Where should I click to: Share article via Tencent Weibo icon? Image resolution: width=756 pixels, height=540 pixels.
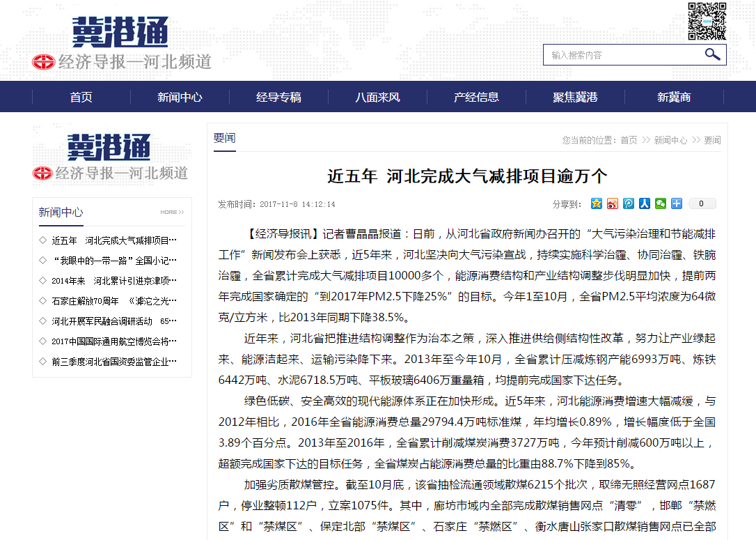(629, 203)
